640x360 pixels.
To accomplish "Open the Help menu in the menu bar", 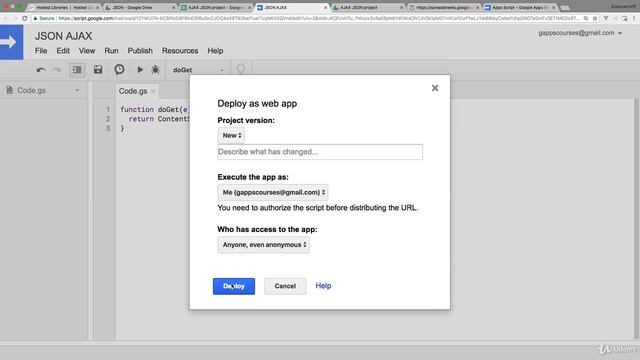I will click(x=215, y=51).
